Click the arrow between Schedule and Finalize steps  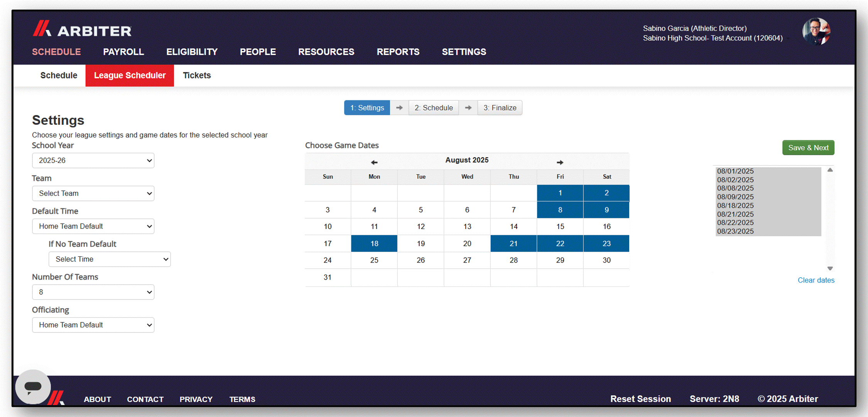pyautogui.click(x=468, y=108)
